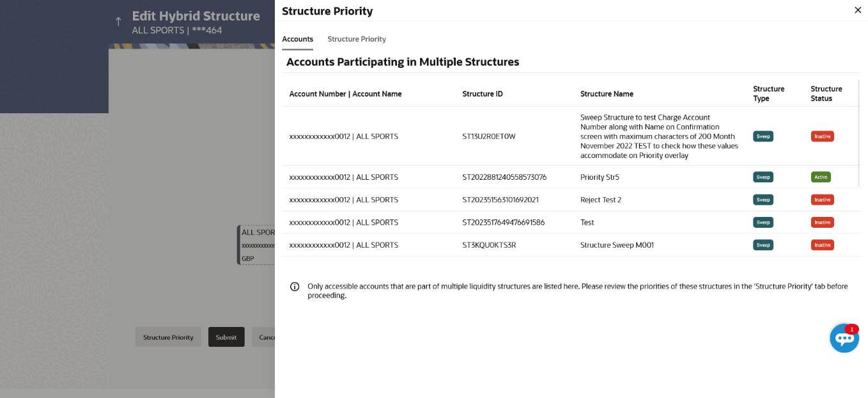Click Structure ID column header
Image resolution: width=868 pixels, height=398 pixels.
coord(483,94)
